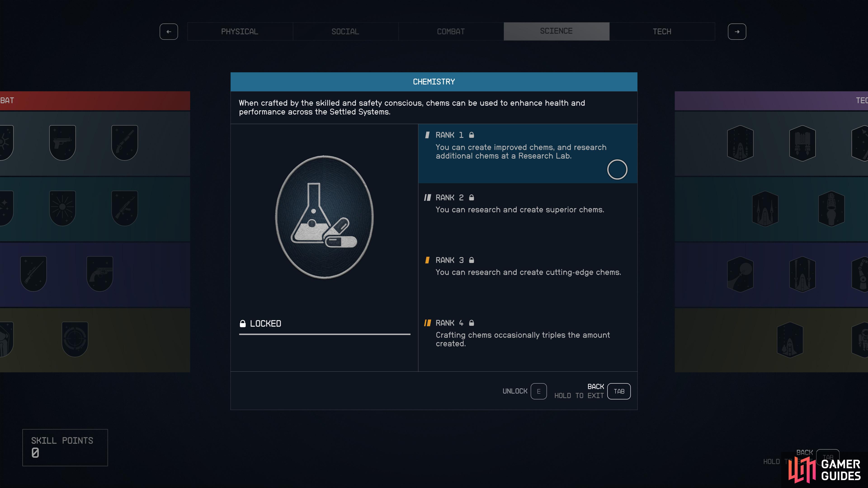Select the astronaut Tech badge at edge
This screenshot has width=868, height=488.
[x=860, y=340]
